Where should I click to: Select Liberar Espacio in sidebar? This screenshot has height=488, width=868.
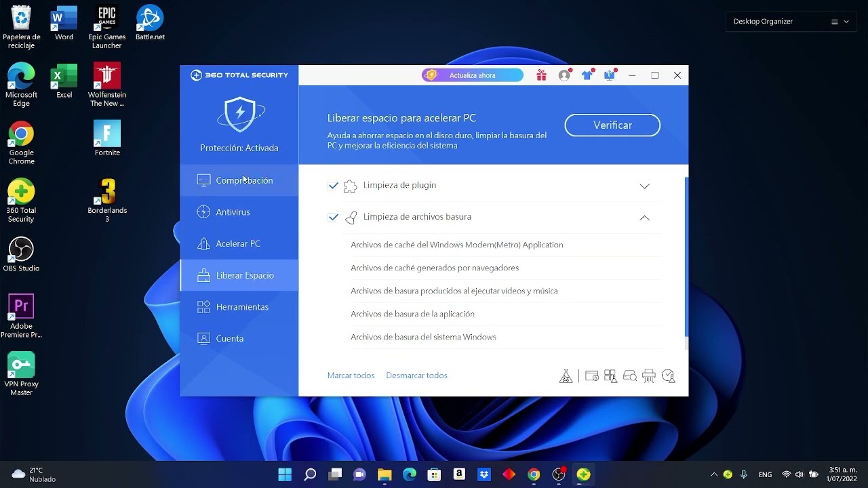pos(239,275)
